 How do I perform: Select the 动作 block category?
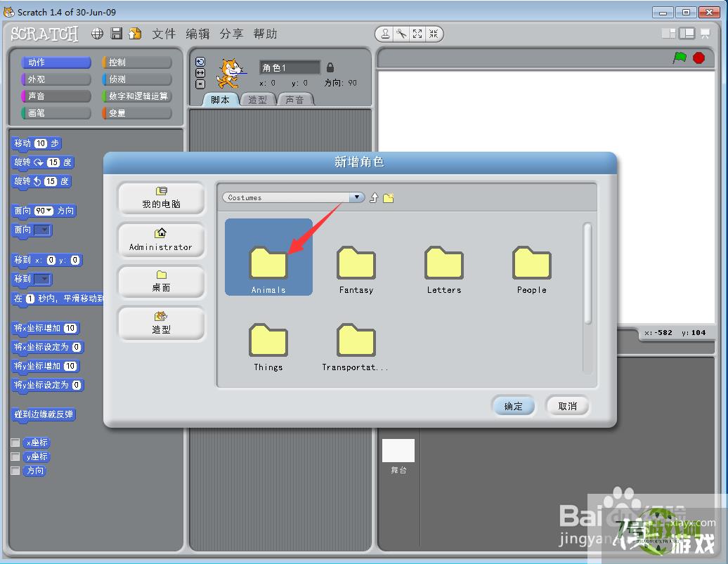56,63
